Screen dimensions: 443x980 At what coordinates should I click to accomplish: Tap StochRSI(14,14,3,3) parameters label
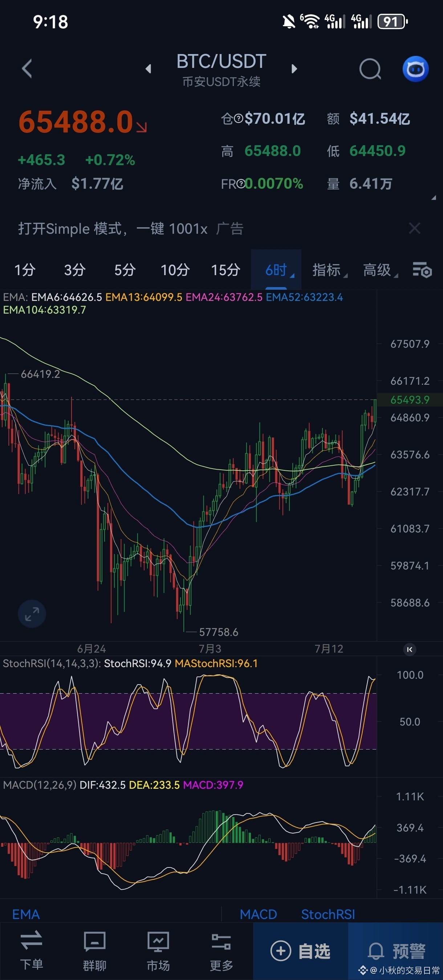pyautogui.click(x=52, y=663)
